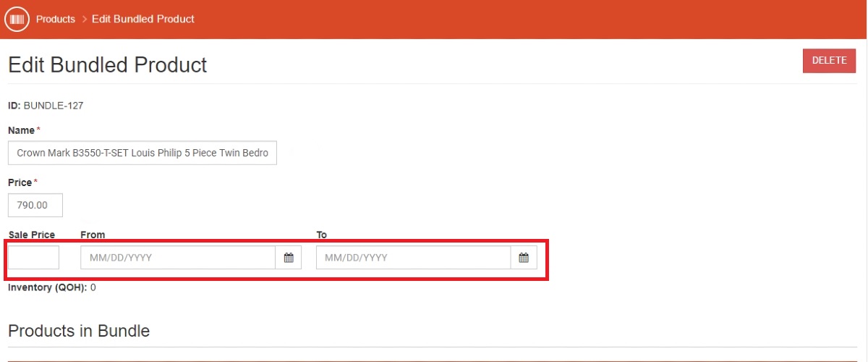Screen dimensions: 868x362
Task: Click the From label above the date field
Action: pyautogui.click(x=93, y=235)
